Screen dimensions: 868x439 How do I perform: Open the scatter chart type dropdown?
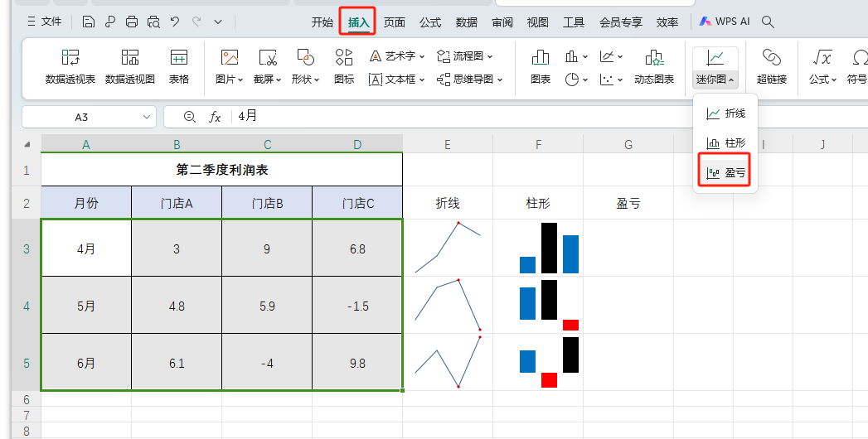pyautogui.click(x=611, y=80)
